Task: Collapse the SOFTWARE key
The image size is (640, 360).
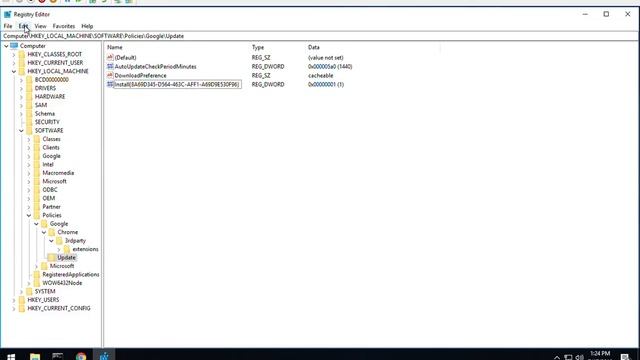Action: [x=21, y=131]
